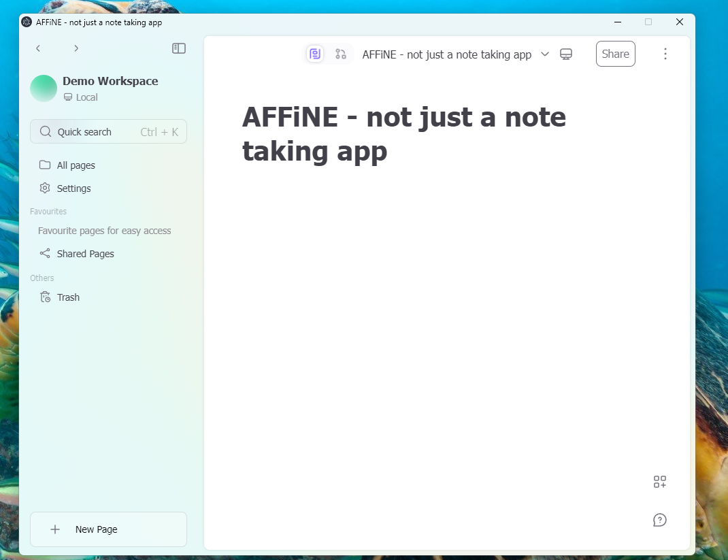Click the green workspace avatar
Screen dimensions: 728x560
click(43, 88)
